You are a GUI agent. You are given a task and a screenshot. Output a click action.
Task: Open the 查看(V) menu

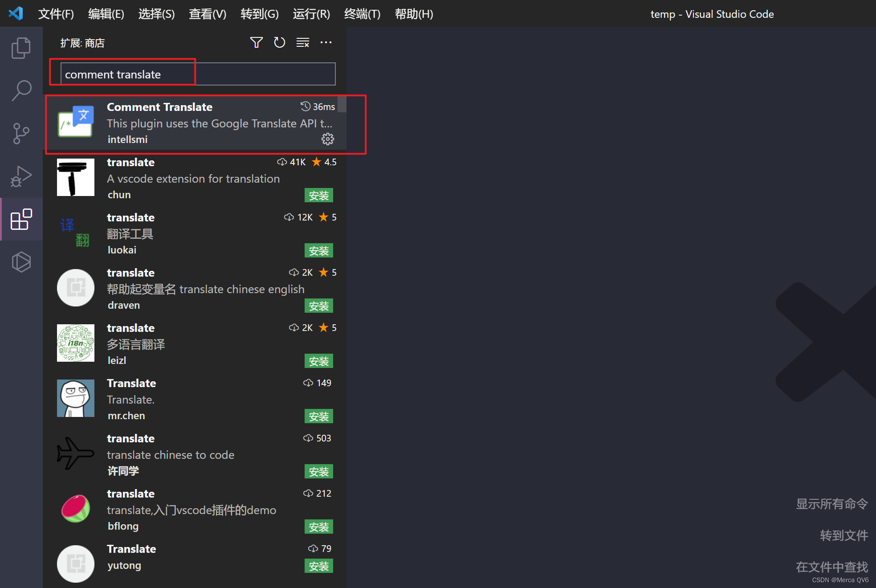pyautogui.click(x=207, y=14)
